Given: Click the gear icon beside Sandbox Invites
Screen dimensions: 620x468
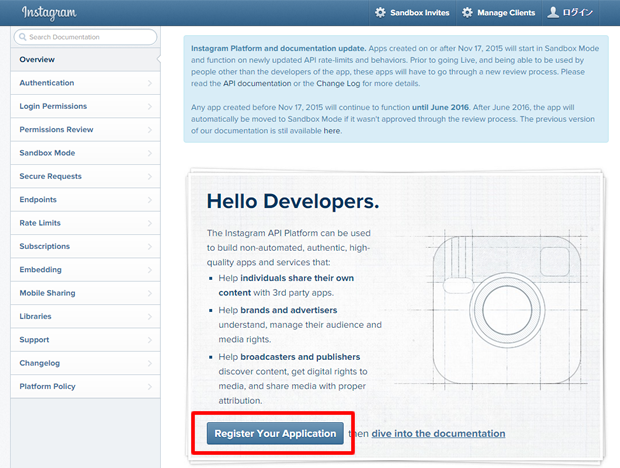Looking at the screenshot, I should 380,13.
